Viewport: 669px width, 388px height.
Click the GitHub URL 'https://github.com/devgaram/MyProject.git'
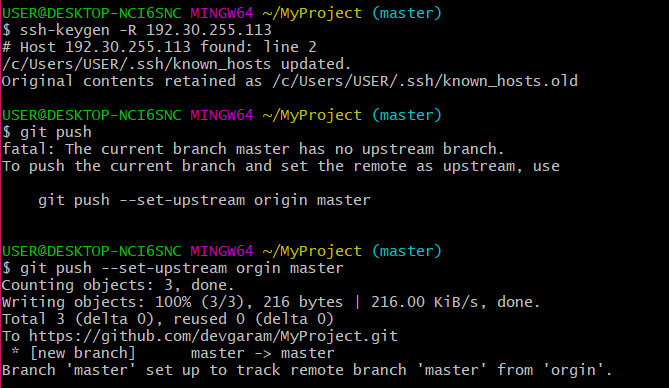[213, 336]
